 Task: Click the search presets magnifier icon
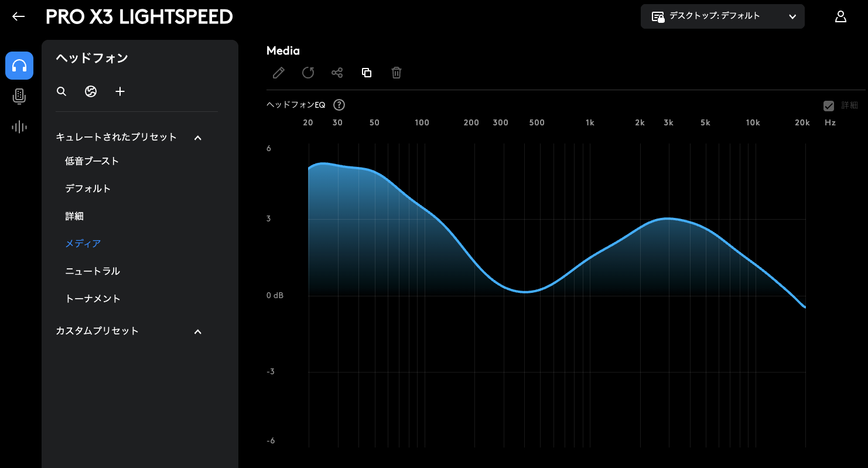coord(61,91)
